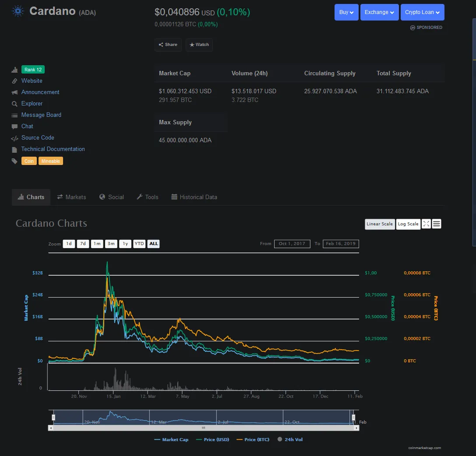Image resolution: width=476 pixels, height=456 pixels.
Task: Click the sponsored info icon
Action: click(413, 28)
